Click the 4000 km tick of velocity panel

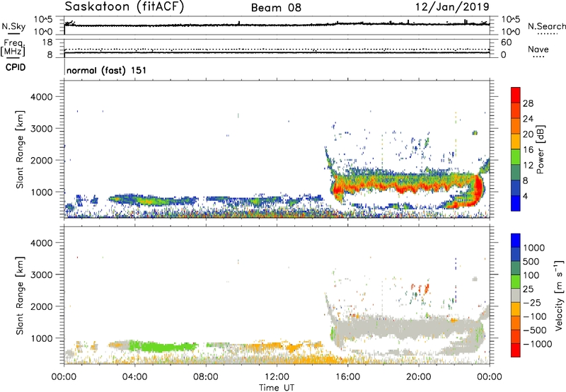click(x=41, y=243)
